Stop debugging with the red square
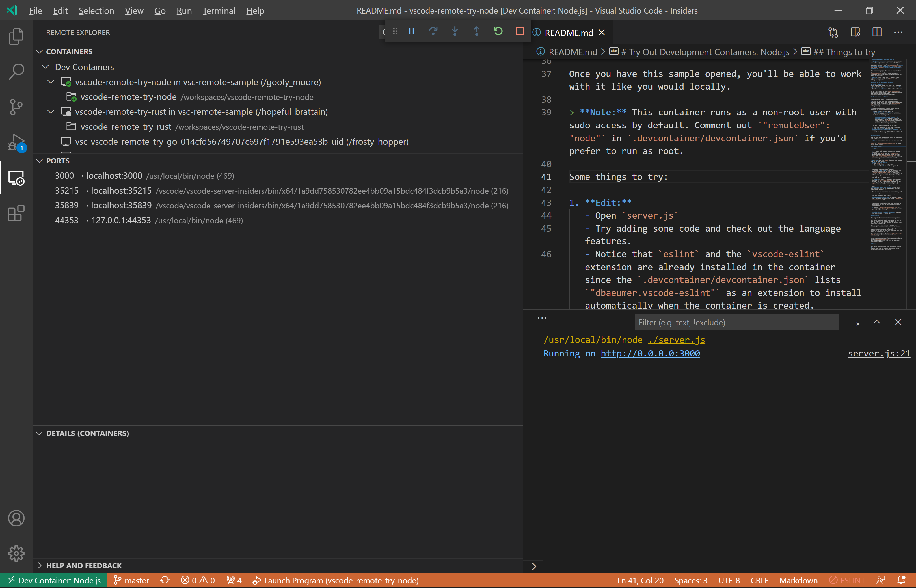This screenshot has width=916, height=588. (519, 31)
